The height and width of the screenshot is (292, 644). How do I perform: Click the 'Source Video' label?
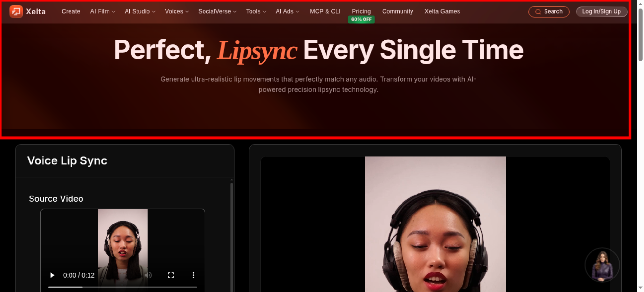coord(56,199)
